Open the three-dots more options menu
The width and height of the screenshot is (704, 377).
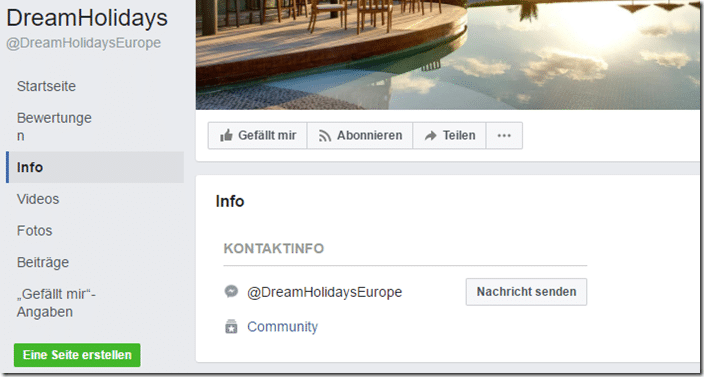[x=504, y=136]
